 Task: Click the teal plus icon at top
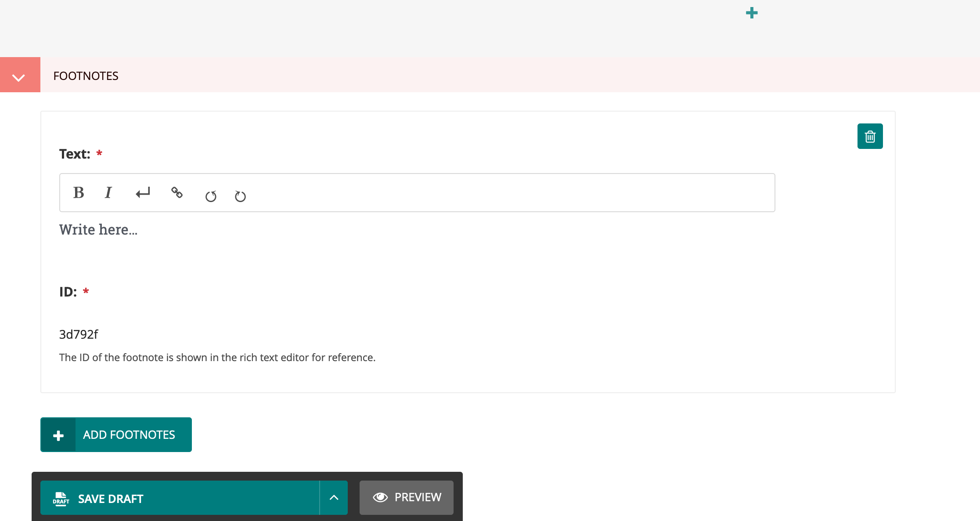pyautogui.click(x=752, y=13)
